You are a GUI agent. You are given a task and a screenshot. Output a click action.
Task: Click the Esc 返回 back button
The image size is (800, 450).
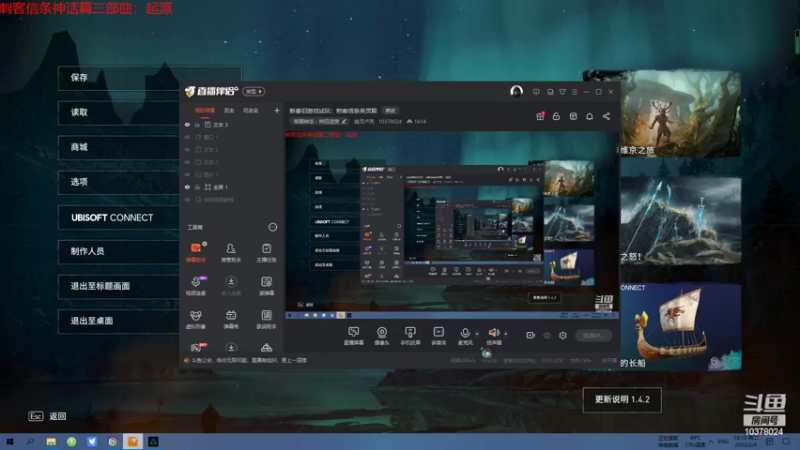coord(47,416)
